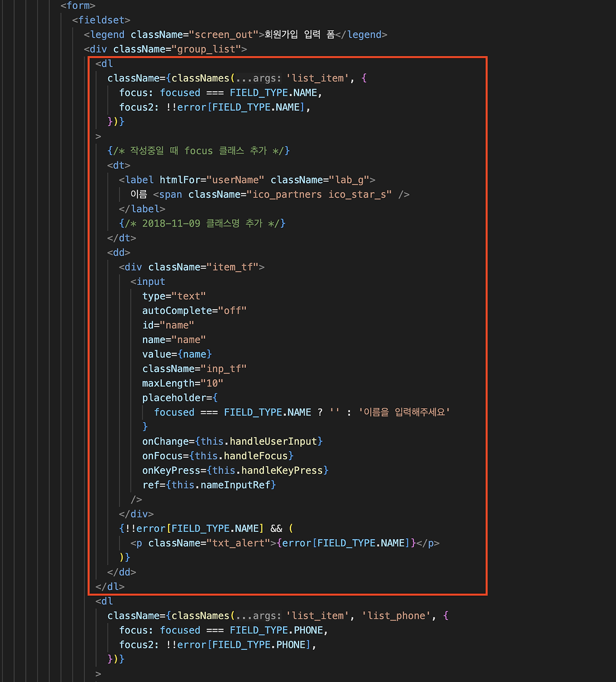Image resolution: width=616 pixels, height=682 pixels.
Task: Click the 'list_item' string in classNames
Action: pyautogui.click(x=318, y=78)
